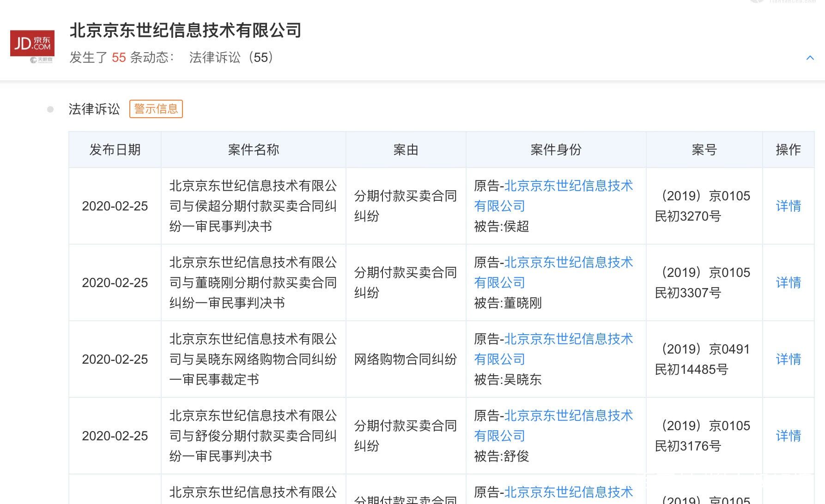Screen dimensions: 825x504
Task: Open plaintiff company link in 董晓刚 case row
Action: tap(553, 272)
